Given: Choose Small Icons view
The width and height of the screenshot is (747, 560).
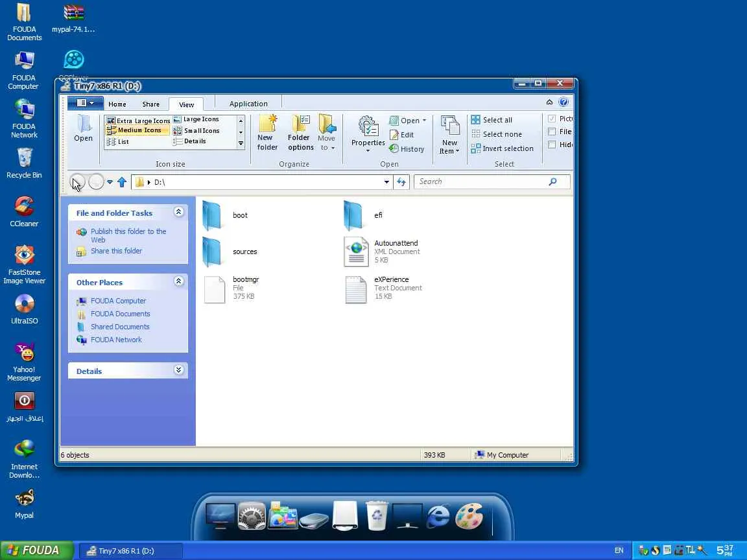Looking at the screenshot, I should point(196,130).
